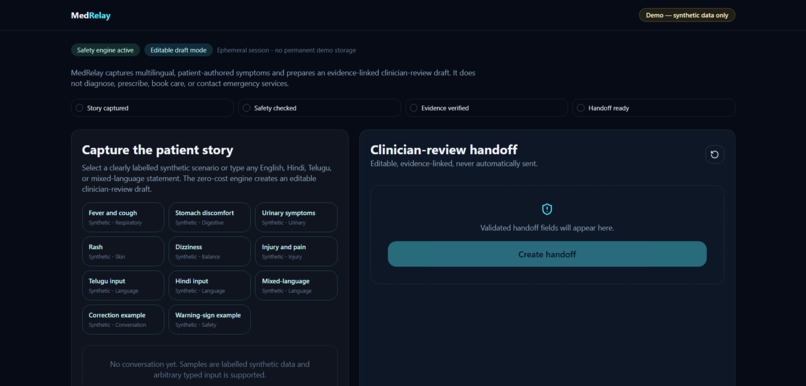Click 'Validated handoff fields will appear here' text
The height and width of the screenshot is (386, 806).
click(547, 228)
